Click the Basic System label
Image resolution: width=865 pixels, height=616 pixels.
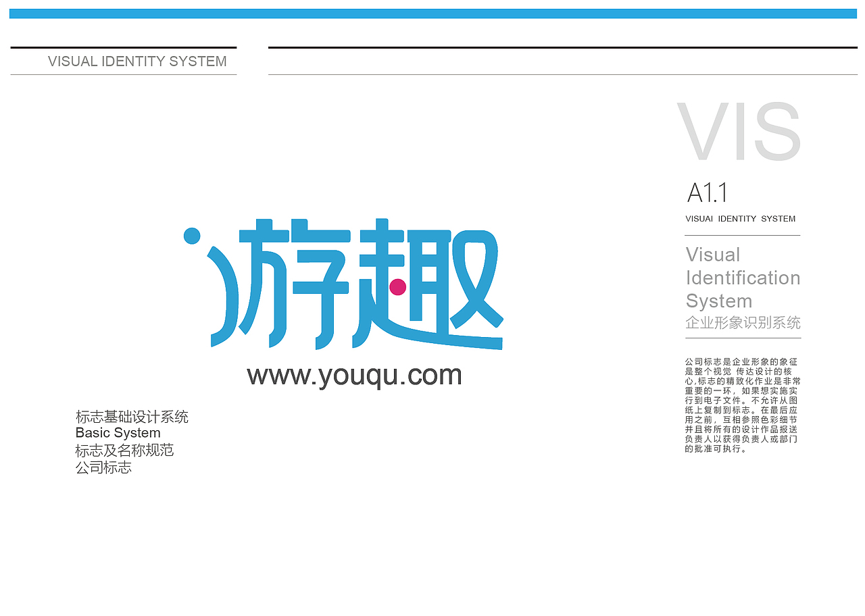pyautogui.click(x=118, y=433)
